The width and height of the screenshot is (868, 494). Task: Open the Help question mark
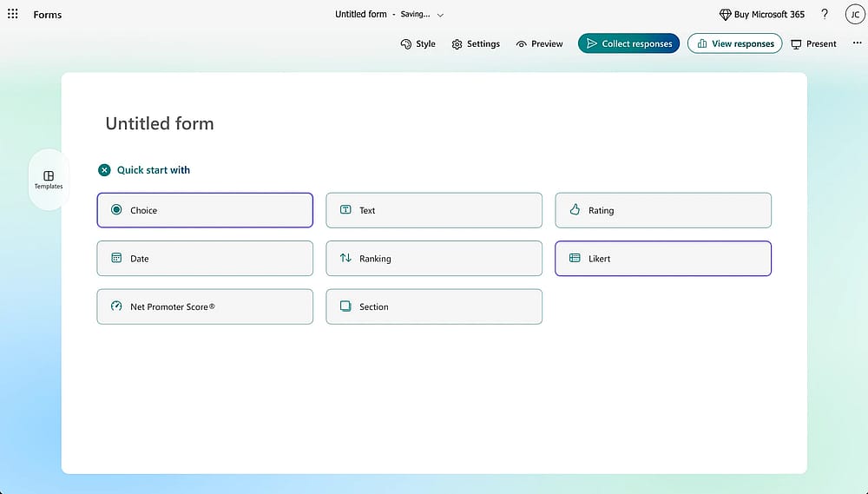pyautogui.click(x=825, y=15)
